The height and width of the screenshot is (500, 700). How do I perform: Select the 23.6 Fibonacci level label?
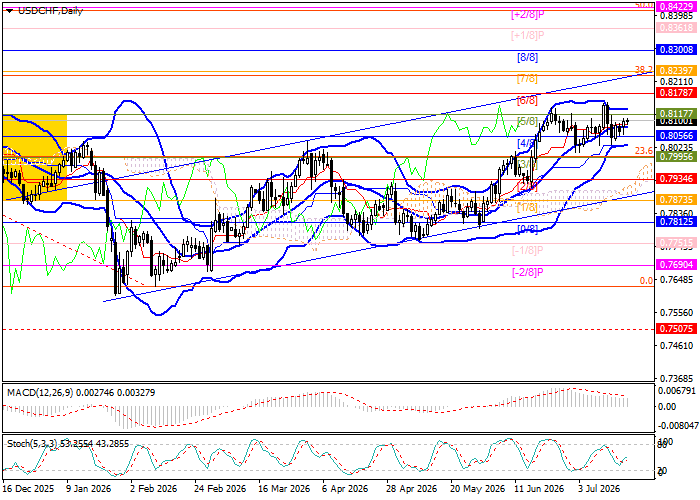644,151
